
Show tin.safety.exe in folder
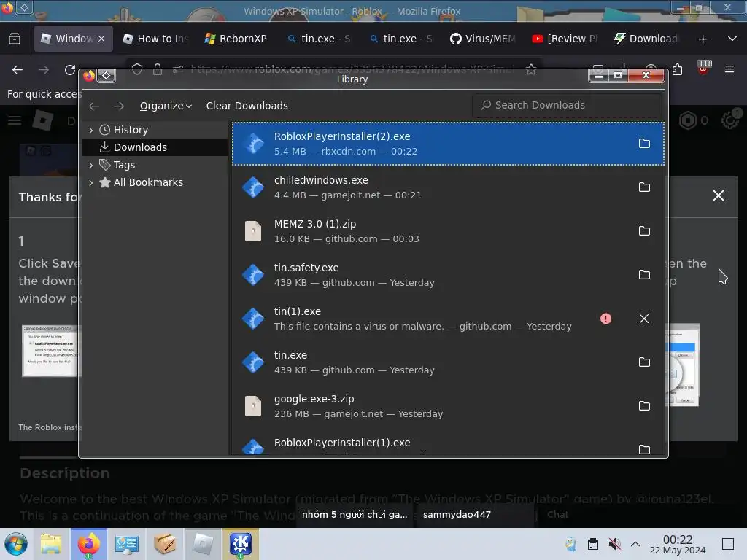[644, 275]
